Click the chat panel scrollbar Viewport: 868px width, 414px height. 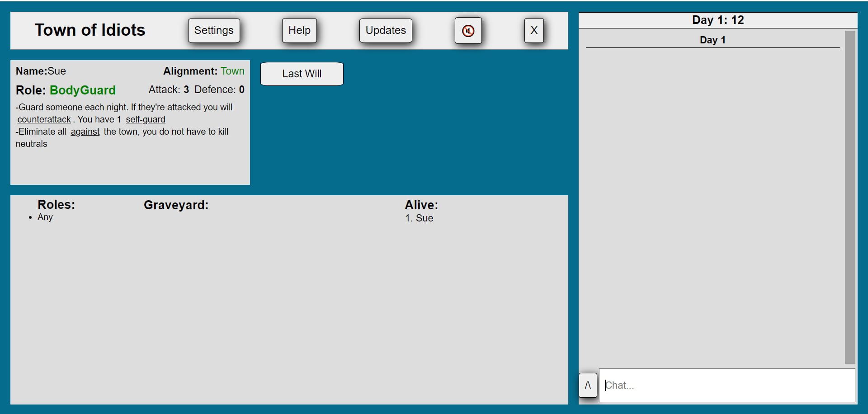tap(849, 197)
